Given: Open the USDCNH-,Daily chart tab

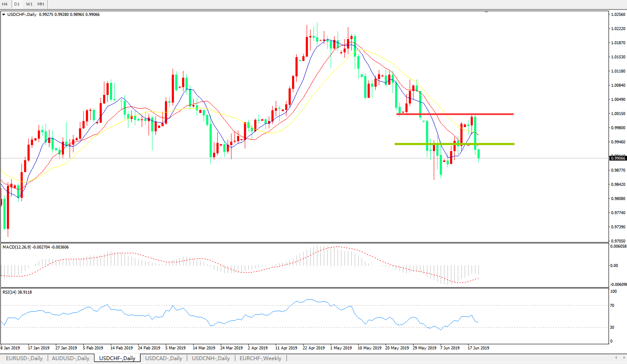Looking at the screenshot, I should (x=210, y=358).
